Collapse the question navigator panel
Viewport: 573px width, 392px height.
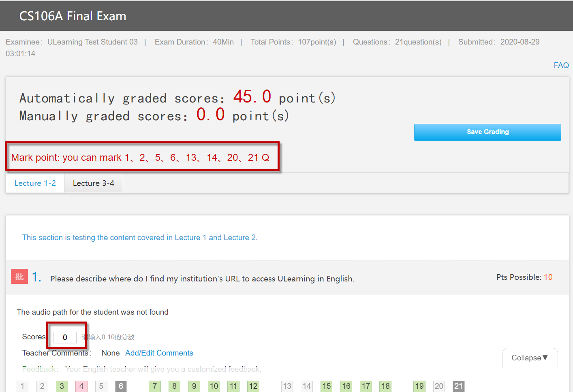pos(530,358)
